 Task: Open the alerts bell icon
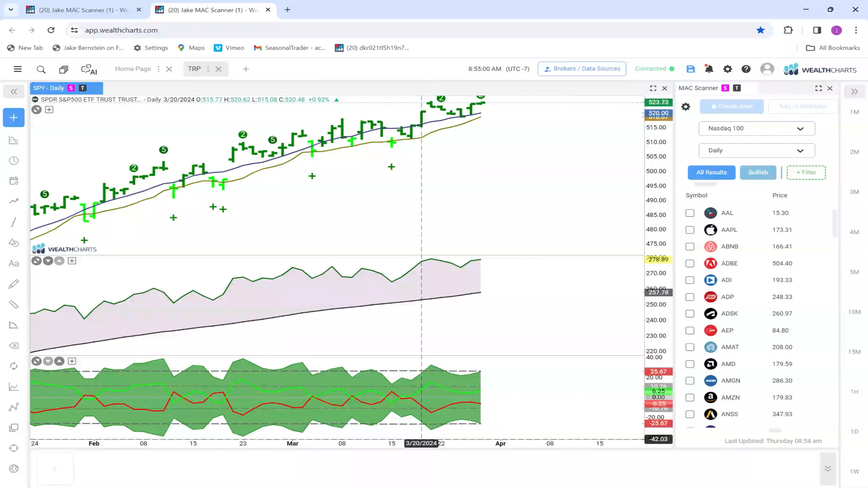tap(709, 69)
